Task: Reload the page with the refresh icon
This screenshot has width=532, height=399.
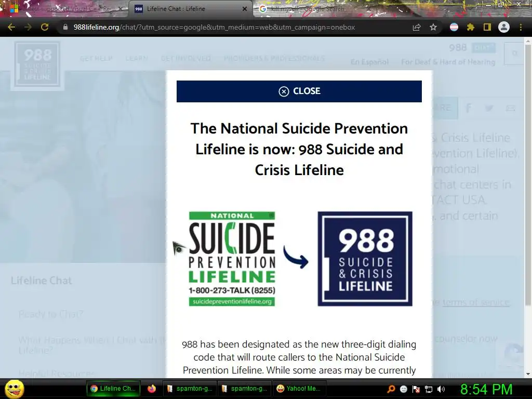Action: point(45,27)
